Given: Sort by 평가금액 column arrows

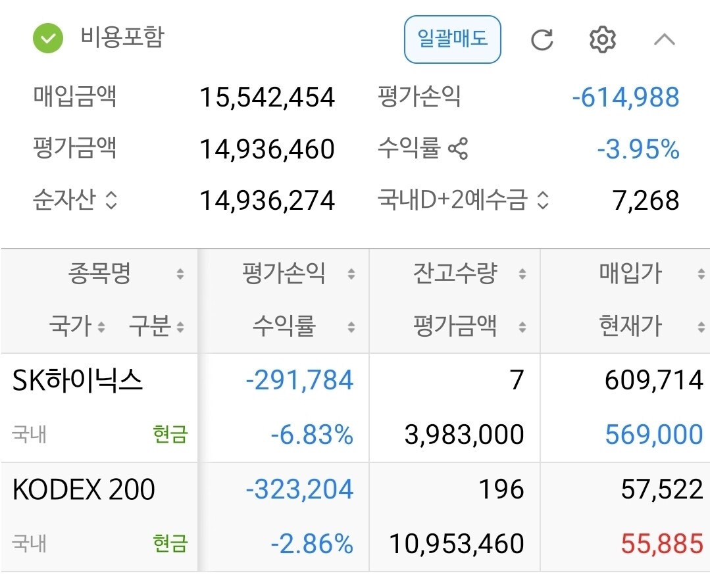Looking at the screenshot, I should 522,327.
